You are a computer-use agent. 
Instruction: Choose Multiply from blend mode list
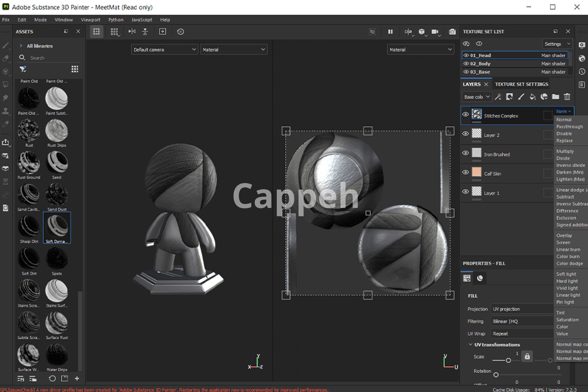(565, 151)
